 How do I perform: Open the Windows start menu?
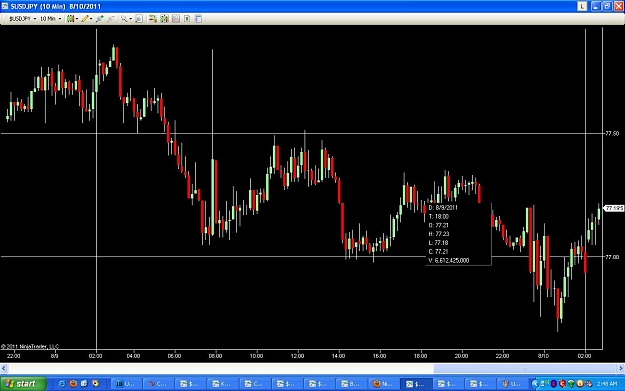(23, 383)
